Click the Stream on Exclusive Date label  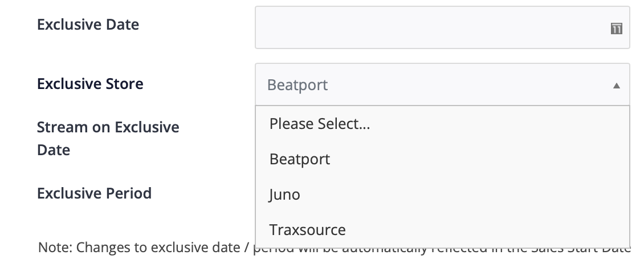[x=108, y=139]
